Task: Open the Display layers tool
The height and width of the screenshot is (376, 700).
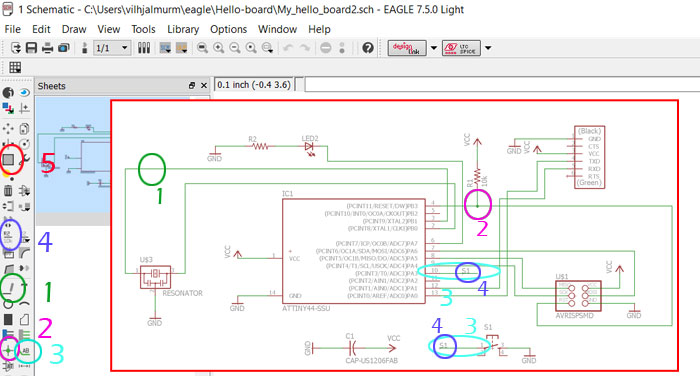Action: click(x=8, y=108)
